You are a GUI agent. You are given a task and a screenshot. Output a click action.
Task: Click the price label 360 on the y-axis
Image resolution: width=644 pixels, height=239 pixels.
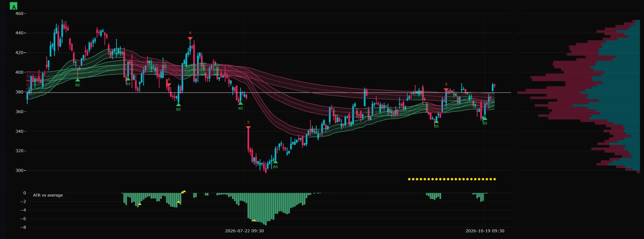(x=19, y=112)
